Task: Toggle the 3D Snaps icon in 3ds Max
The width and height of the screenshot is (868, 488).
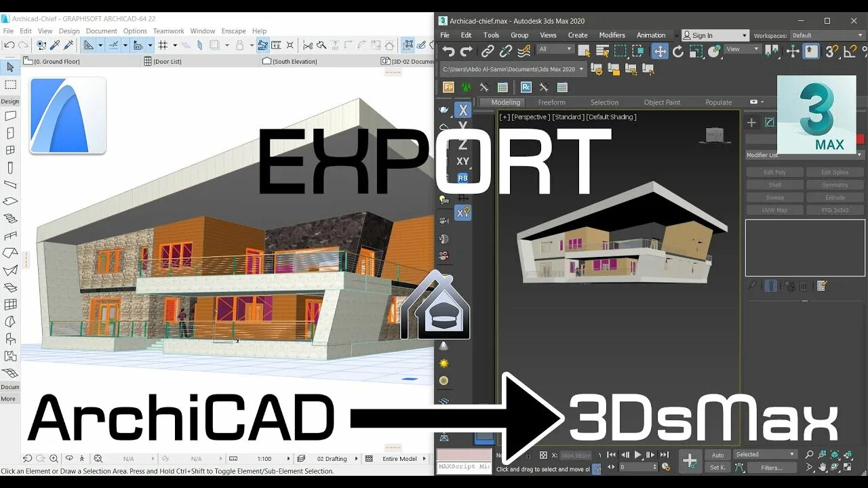Action: (832, 52)
